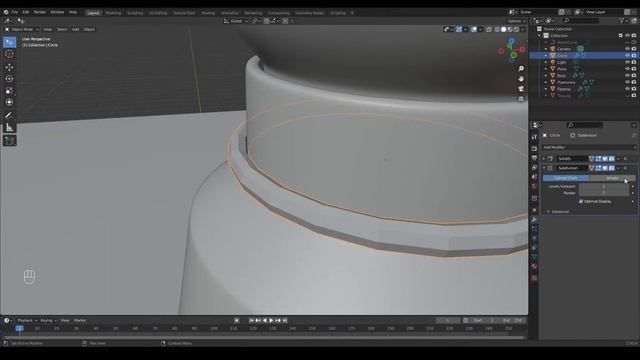Adjust the Render levels value field
This screenshot has width=640, height=360.
[x=604, y=193]
